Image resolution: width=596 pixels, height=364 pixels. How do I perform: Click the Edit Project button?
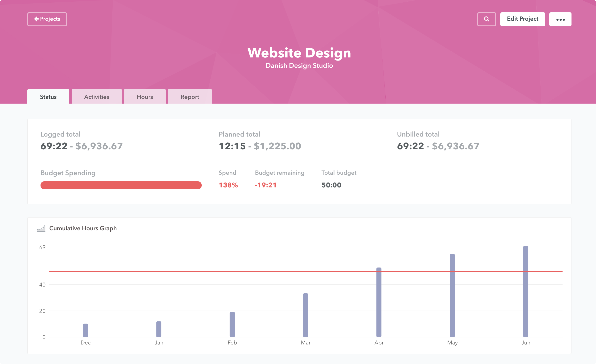click(x=523, y=19)
